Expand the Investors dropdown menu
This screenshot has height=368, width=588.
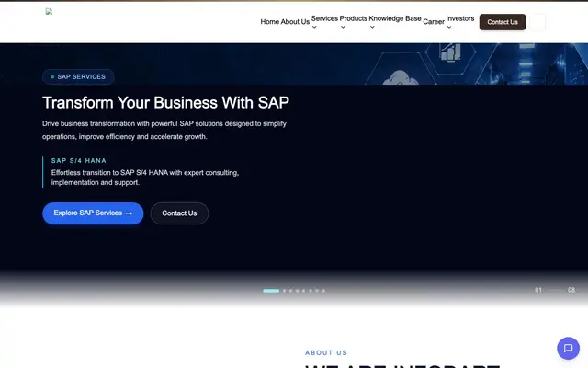click(459, 22)
